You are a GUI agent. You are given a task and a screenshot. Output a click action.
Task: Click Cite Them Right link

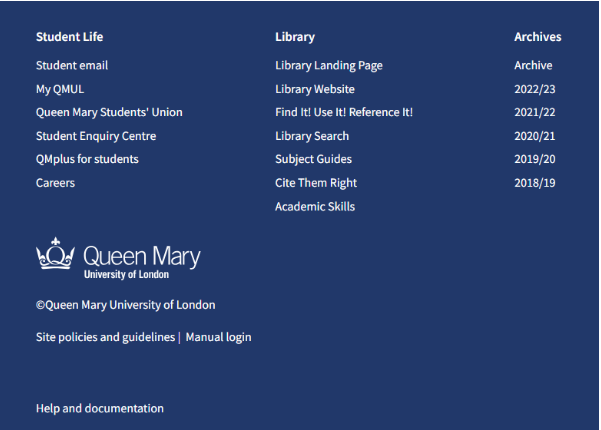(x=316, y=183)
